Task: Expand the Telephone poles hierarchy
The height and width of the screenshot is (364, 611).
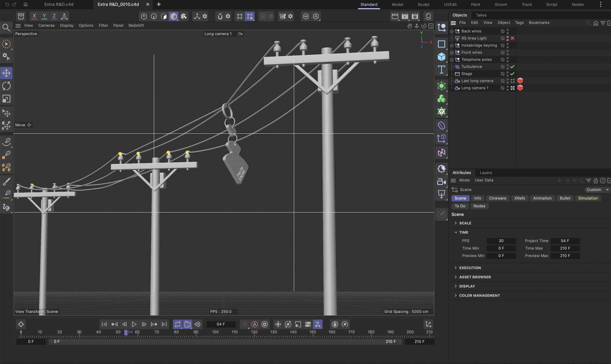Action: coord(452,60)
